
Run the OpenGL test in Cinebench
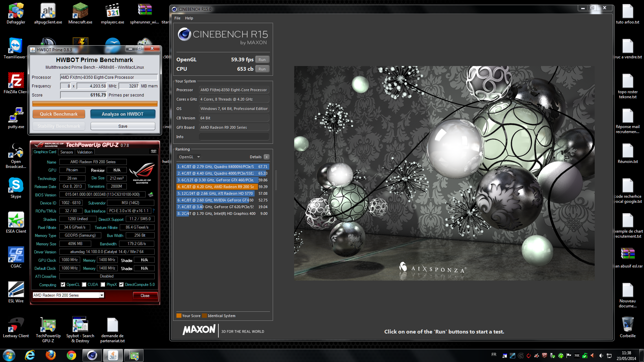[x=262, y=60]
